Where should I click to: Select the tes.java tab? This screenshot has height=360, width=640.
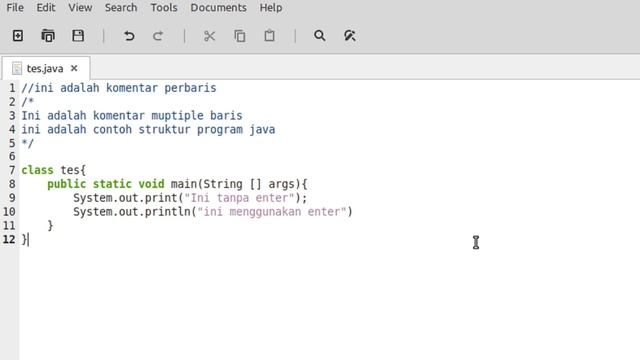[x=45, y=69]
